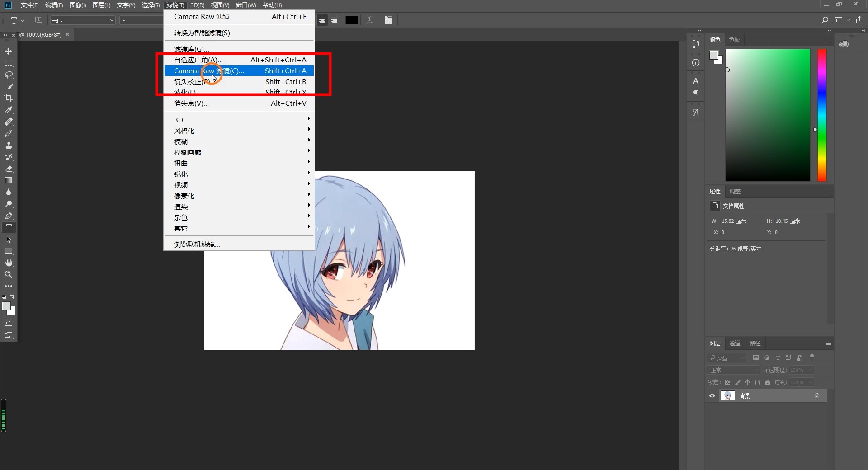868x470 pixels.
Task: Click the rainbow hue slider bar
Action: 822,115
